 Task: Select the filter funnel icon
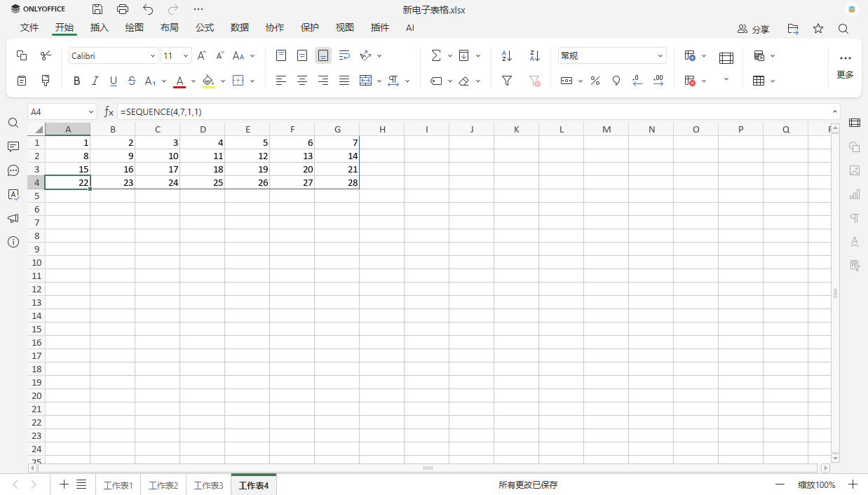click(506, 81)
